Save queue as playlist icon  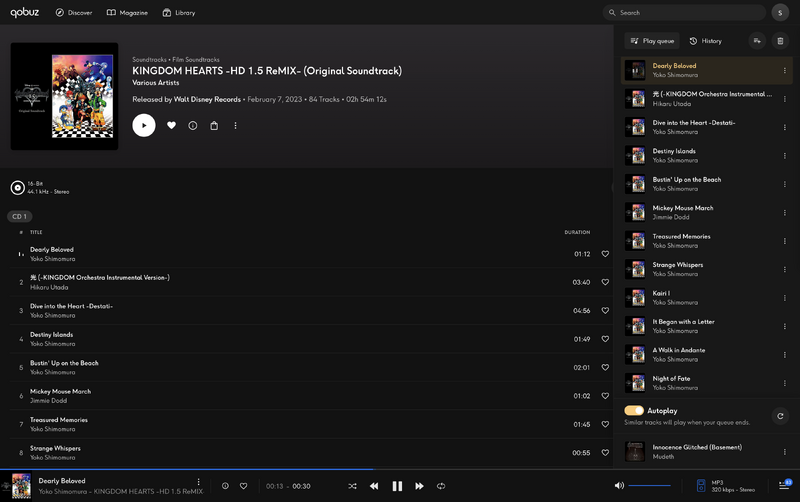(757, 41)
